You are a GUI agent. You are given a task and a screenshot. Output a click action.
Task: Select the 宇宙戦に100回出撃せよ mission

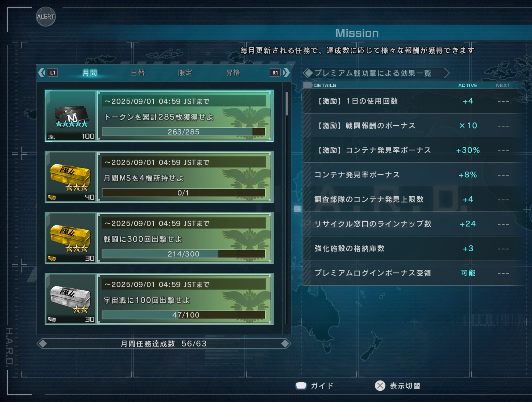point(159,299)
